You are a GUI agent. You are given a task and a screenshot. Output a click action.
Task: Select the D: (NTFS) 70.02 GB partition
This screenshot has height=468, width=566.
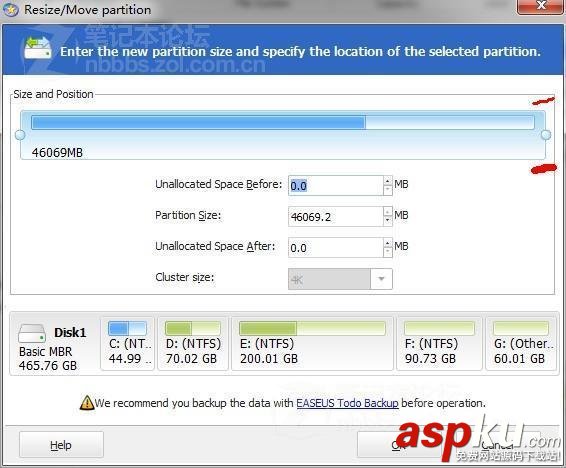(x=193, y=343)
